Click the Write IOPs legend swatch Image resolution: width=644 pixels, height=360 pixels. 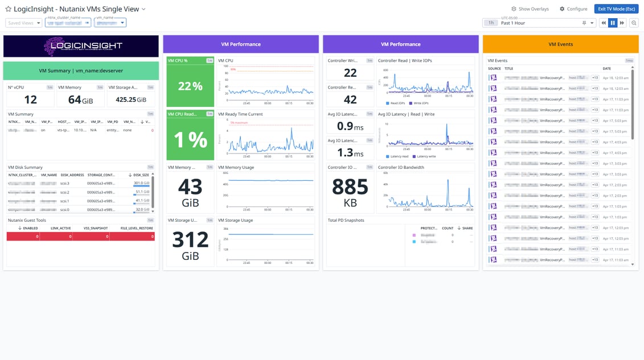[411, 103]
